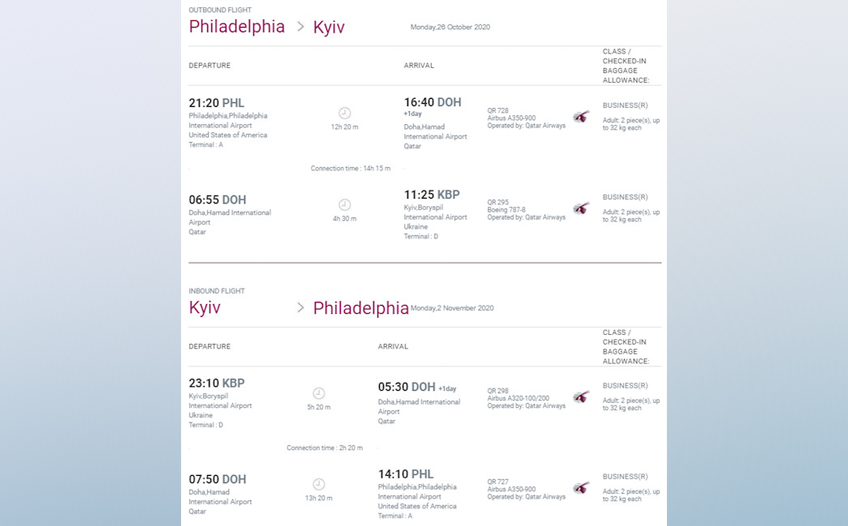The image size is (848, 526).
Task: Click the 11:25 KBP arrival time
Action: click(432, 195)
